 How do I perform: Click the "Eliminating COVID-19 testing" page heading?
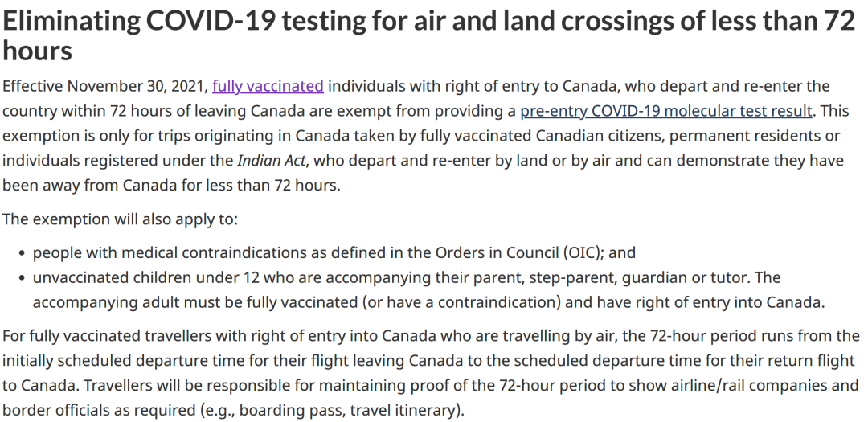(429, 35)
